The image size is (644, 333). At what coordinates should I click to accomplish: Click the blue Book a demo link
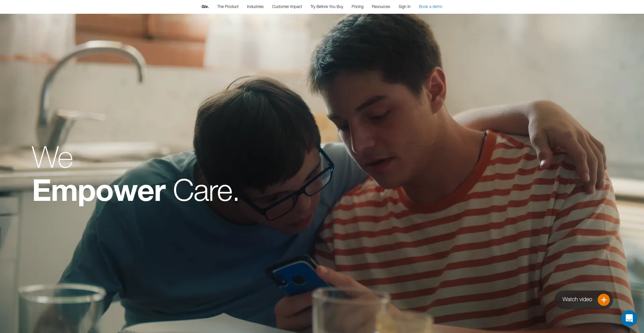[431, 7]
